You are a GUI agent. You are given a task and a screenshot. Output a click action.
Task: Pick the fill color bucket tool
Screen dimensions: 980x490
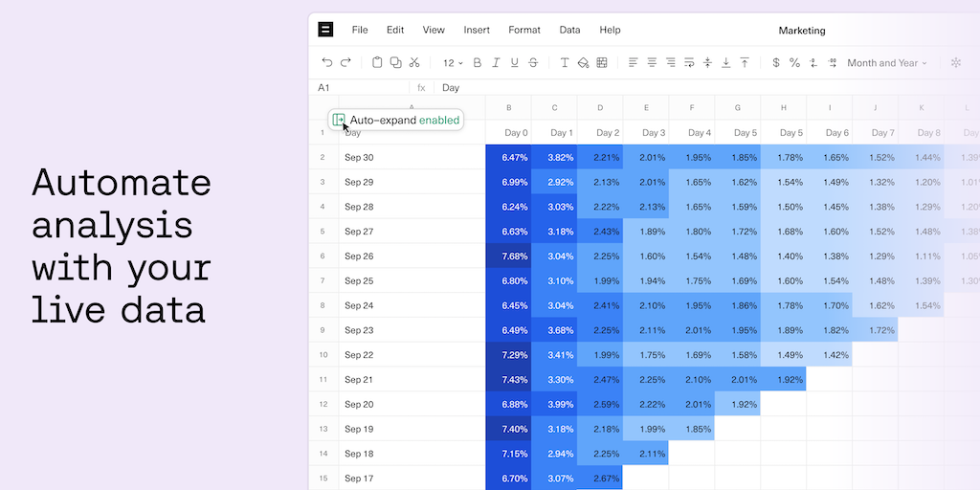coord(583,63)
